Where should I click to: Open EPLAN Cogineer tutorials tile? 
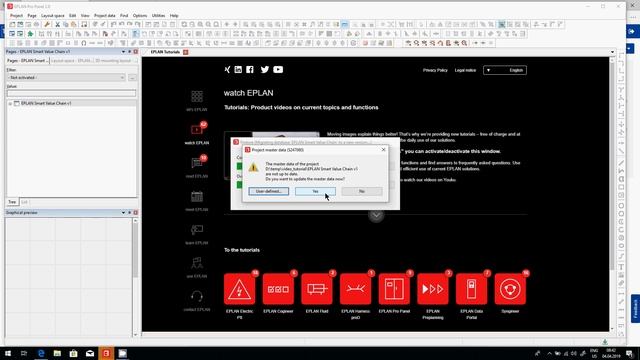click(x=278, y=289)
